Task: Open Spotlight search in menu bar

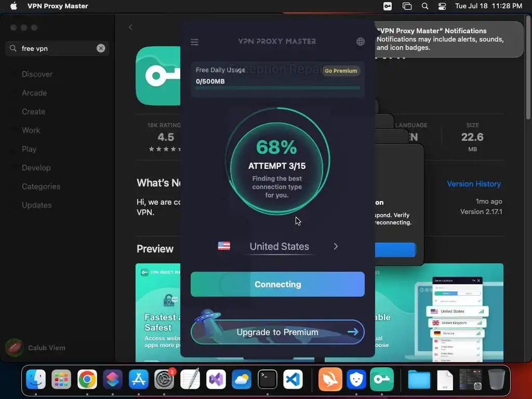Action: point(425,6)
